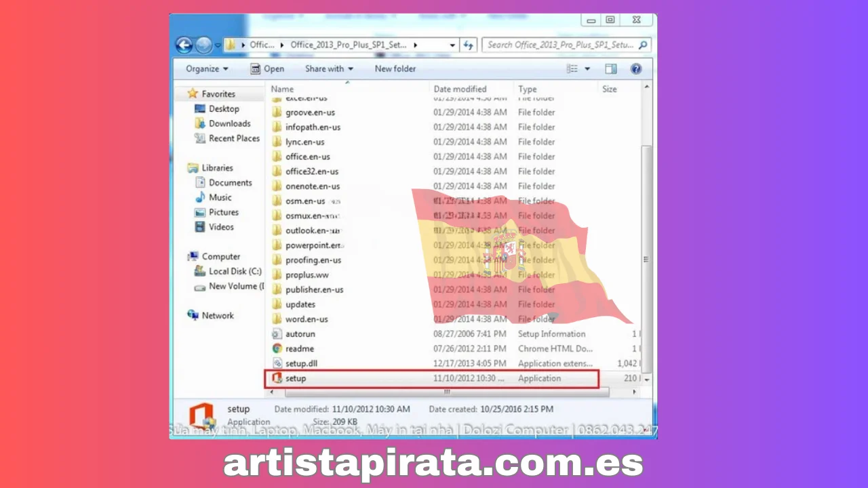
Task: Open the Share with dropdown
Action: tap(329, 68)
